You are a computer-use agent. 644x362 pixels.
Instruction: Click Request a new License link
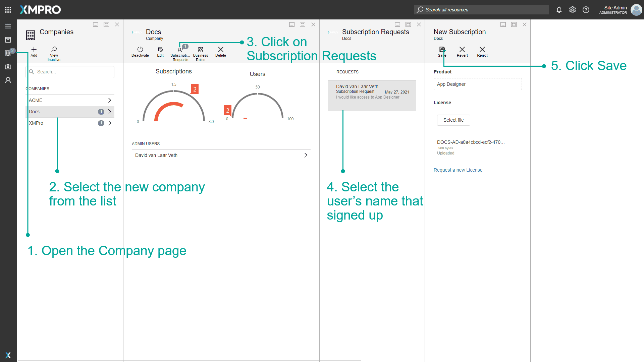click(458, 170)
